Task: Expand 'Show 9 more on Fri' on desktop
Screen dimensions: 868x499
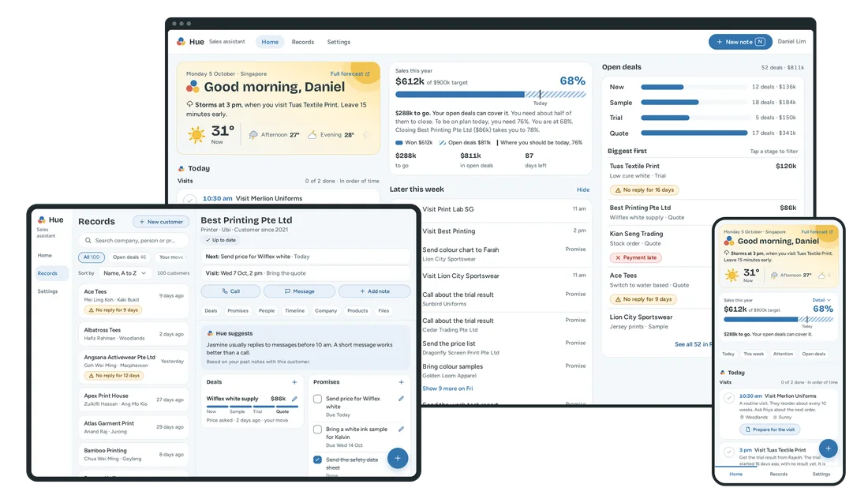Action: click(x=447, y=388)
